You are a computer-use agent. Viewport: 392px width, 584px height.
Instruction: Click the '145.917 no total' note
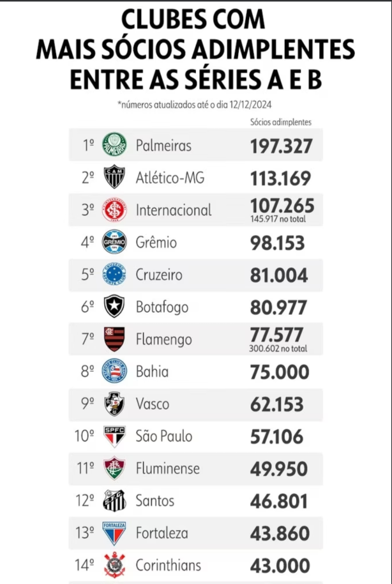tap(278, 219)
